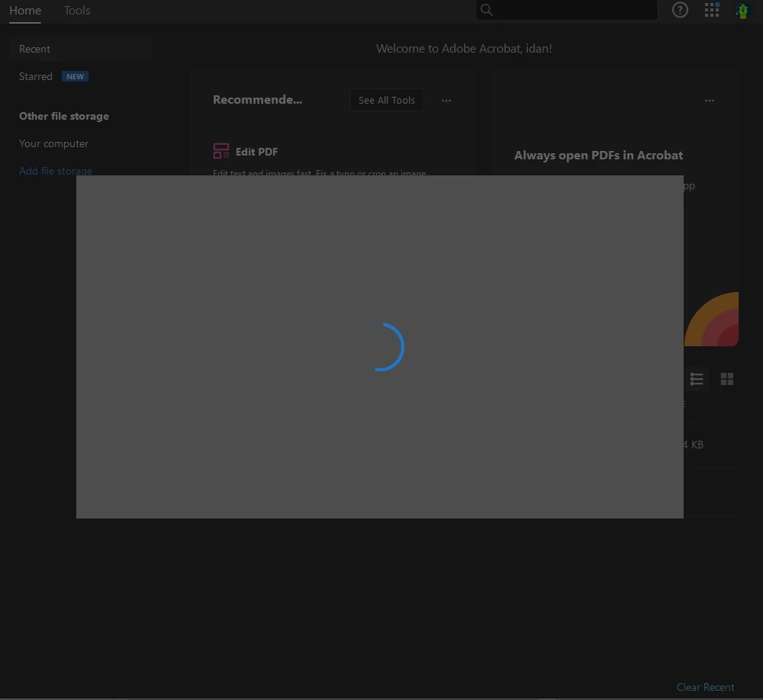Open Recommended tools more options ellipsis
This screenshot has width=763, height=700.
point(446,101)
